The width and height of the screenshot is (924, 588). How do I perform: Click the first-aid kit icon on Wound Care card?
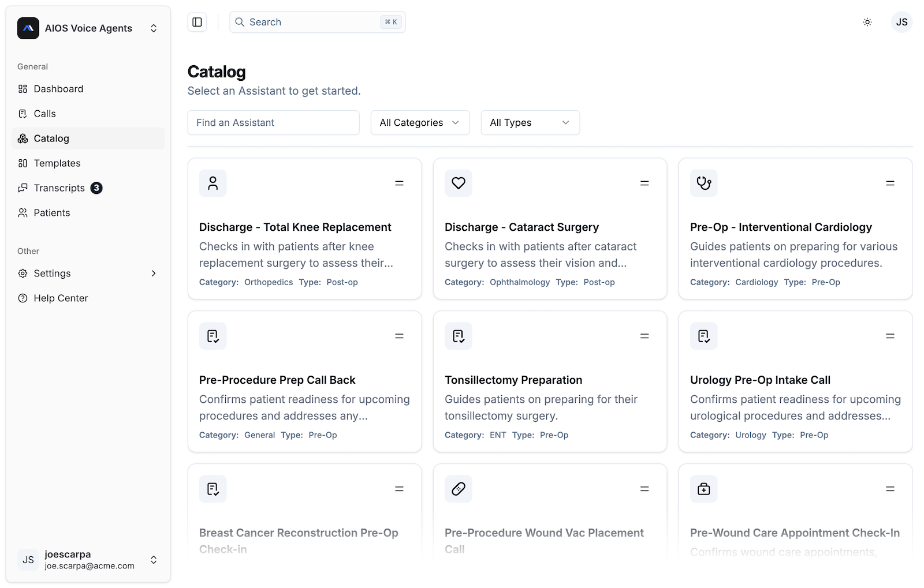click(703, 489)
